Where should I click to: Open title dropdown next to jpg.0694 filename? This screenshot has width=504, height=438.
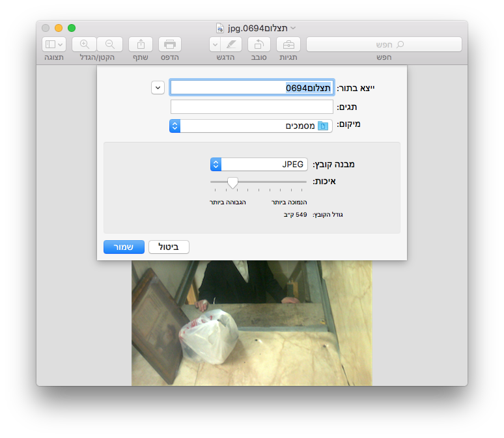[293, 28]
